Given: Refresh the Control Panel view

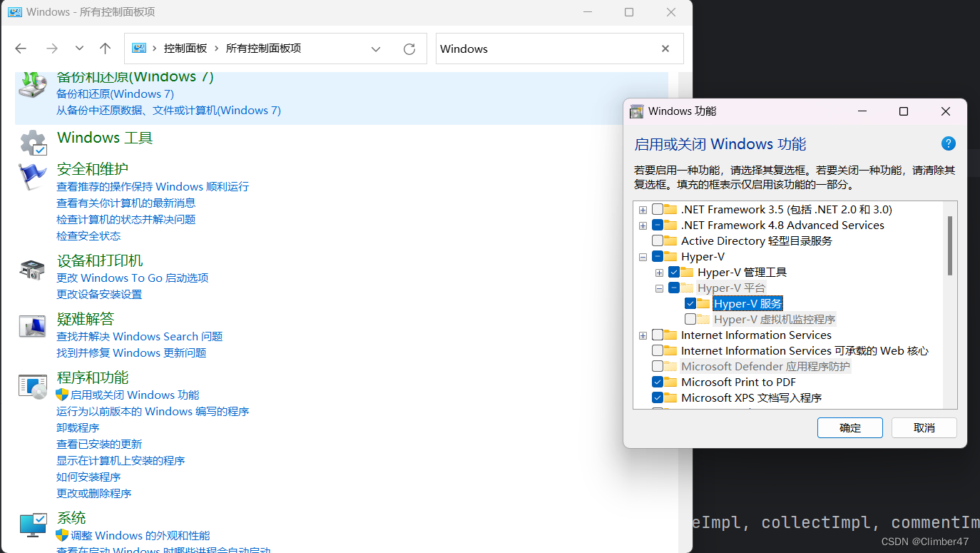Looking at the screenshot, I should coord(409,49).
